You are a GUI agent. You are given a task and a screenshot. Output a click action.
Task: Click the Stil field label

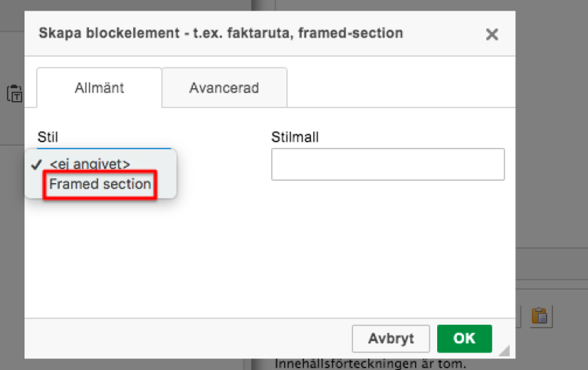coord(47,137)
